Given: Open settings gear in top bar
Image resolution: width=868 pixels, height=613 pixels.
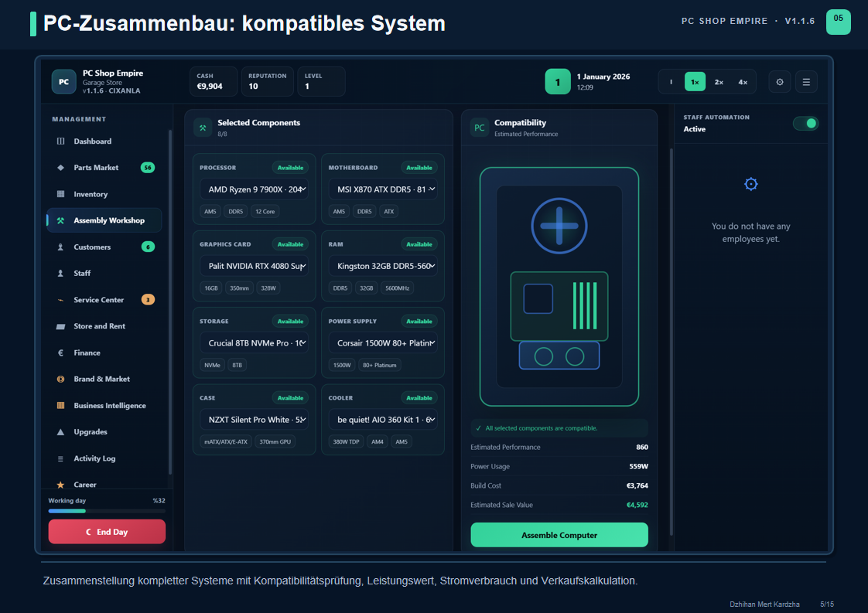Looking at the screenshot, I should click(x=780, y=82).
